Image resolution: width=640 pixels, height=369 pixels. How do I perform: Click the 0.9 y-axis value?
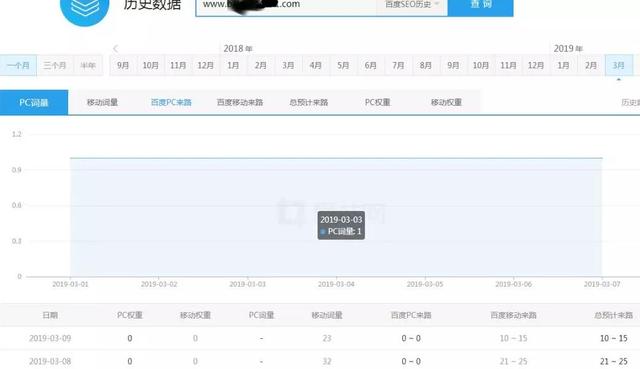[17, 170]
